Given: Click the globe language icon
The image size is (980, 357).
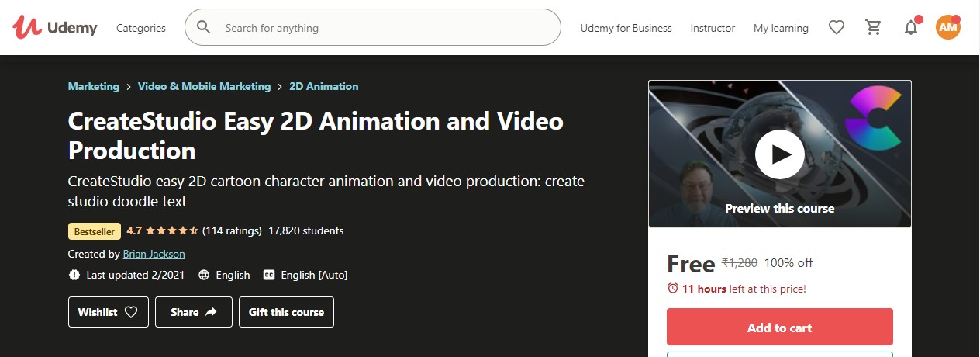Looking at the screenshot, I should (x=204, y=275).
